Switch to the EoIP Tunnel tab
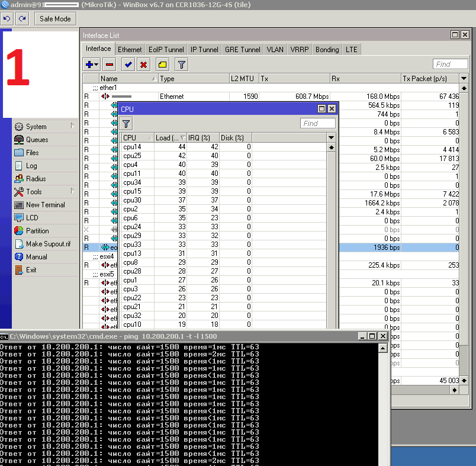 pos(166,50)
